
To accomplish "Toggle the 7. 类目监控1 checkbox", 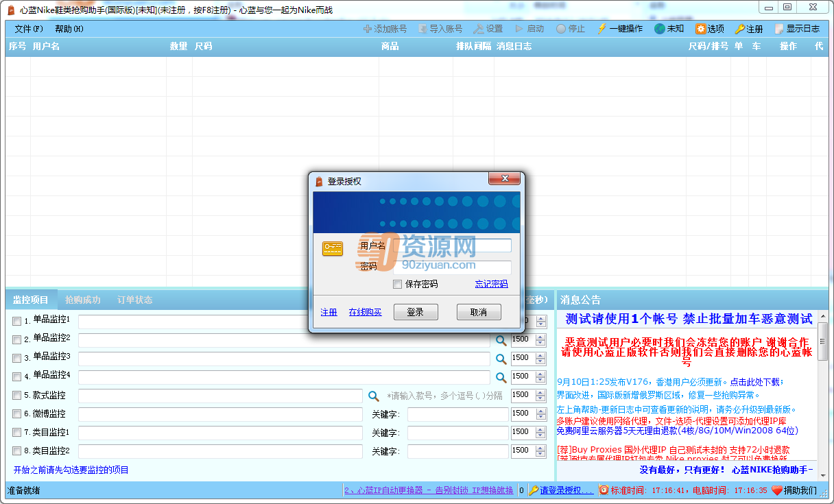I will pos(16,433).
